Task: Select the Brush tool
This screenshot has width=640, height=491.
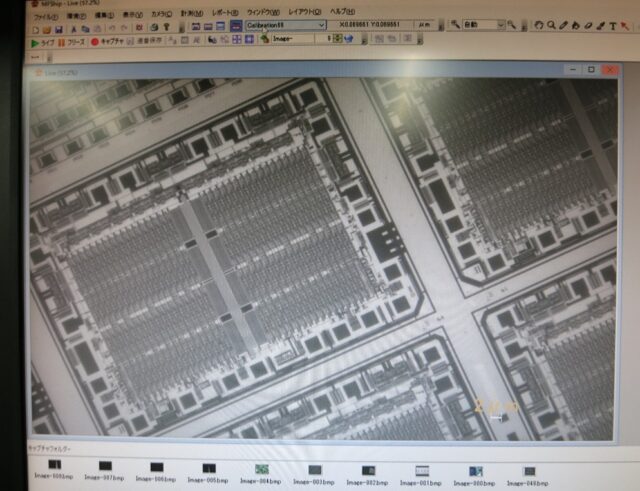Action: 600,26
